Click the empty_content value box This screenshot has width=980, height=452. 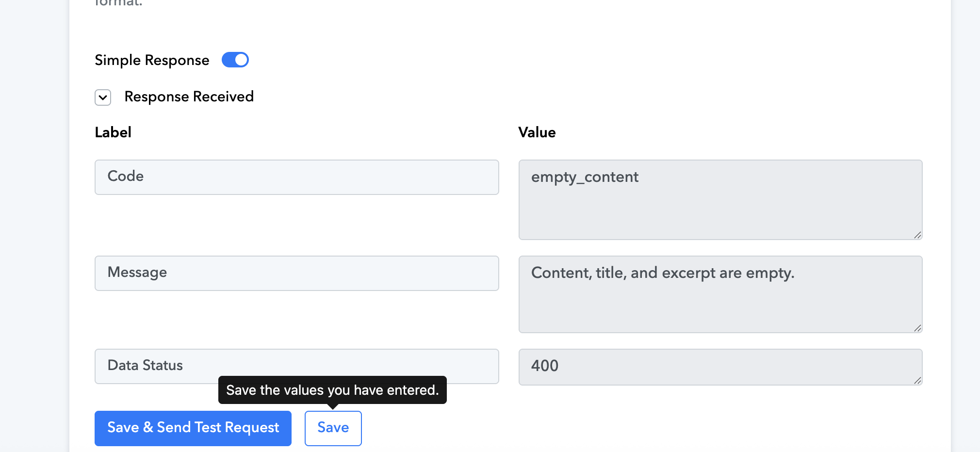click(720, 200)
